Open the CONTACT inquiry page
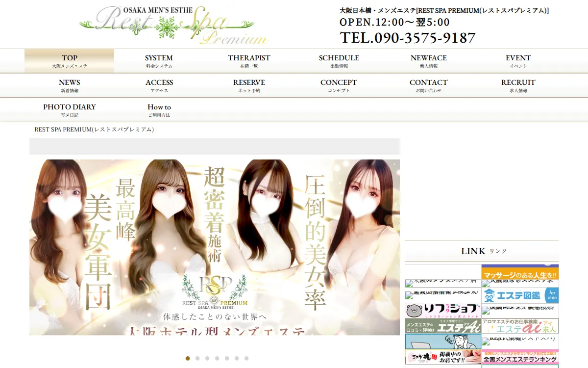 click(x=428, y=85)
